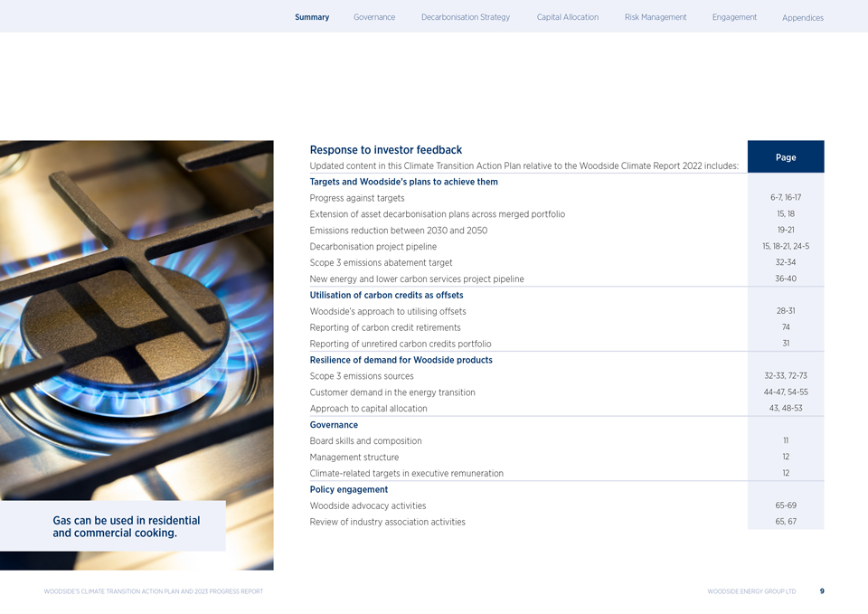868x614 pixels.
Task: Click 'Utilisation of carbon credits as offsets' heading
Action: click(386, 295)
